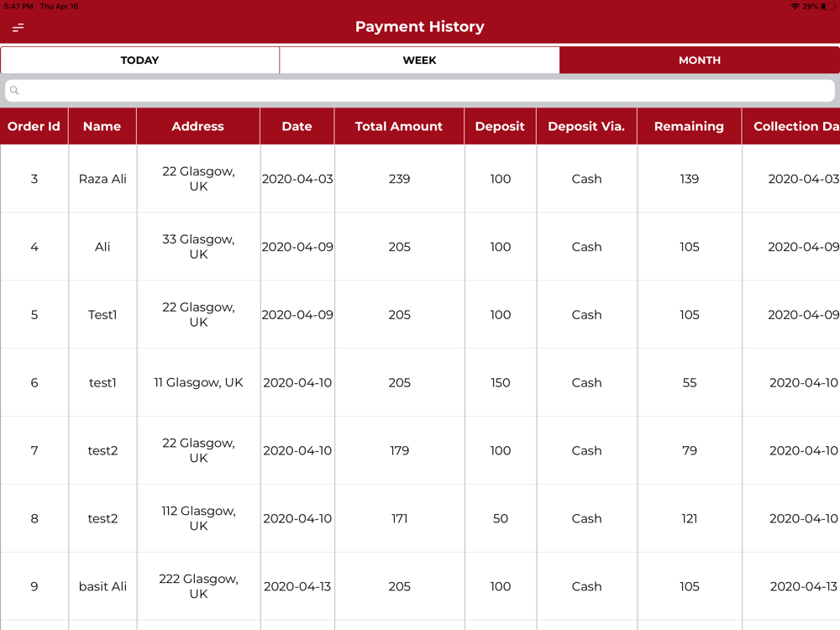Tap the battery indicator icon
This screenshot has width=840, height=630.
pyautogui.click(x=828, y=7)
